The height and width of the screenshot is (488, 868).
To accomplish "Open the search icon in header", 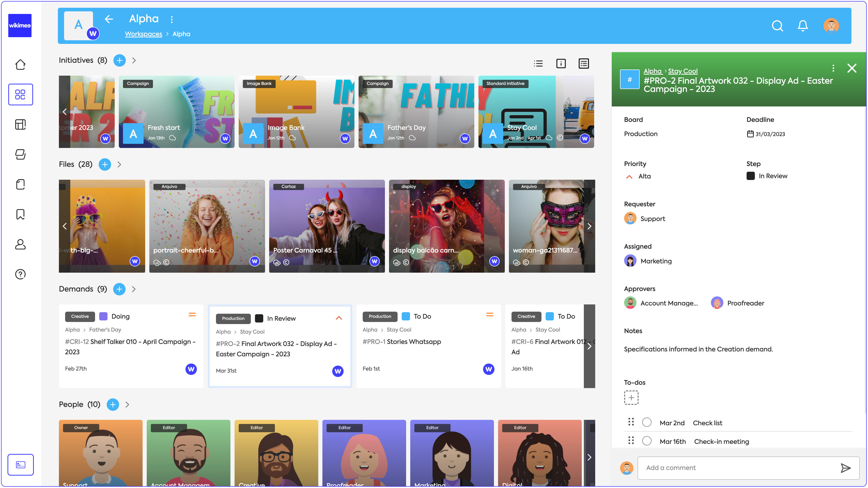I will 777,26.
